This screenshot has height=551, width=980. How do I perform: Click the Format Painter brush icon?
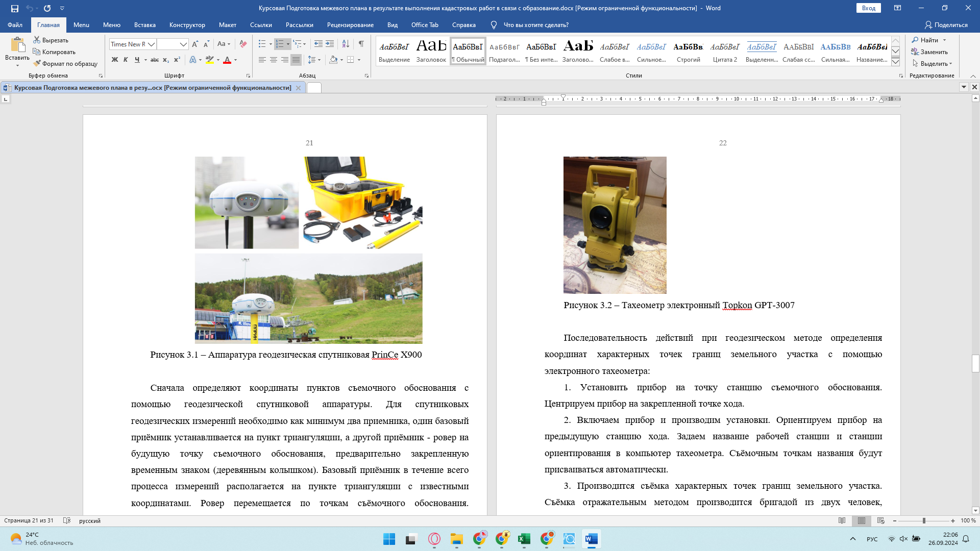(37, 63)
